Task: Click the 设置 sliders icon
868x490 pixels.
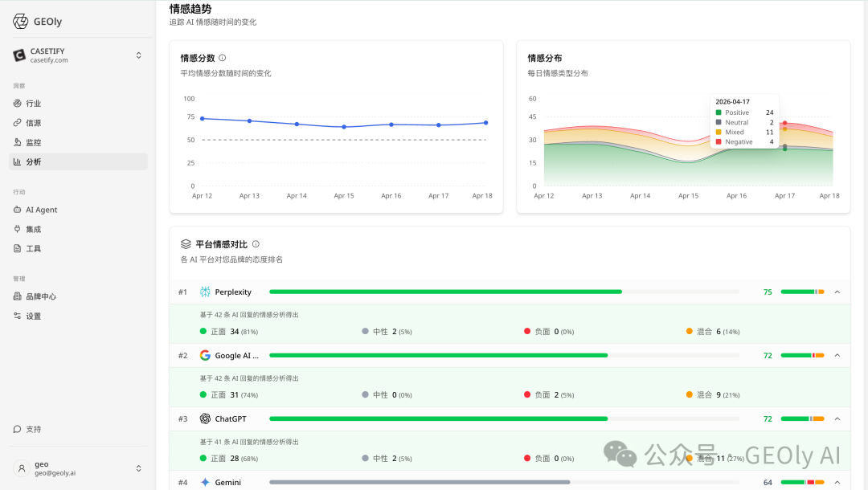Action: pyautogui.click(x=17, y=316)
